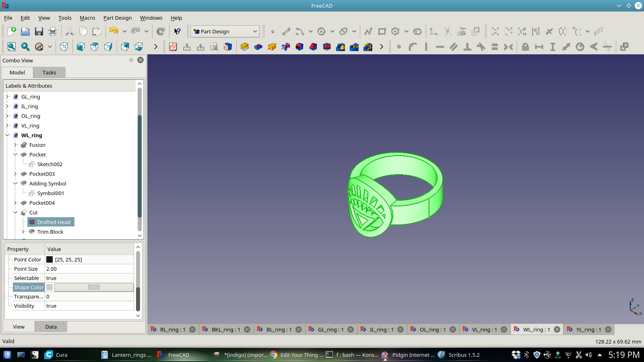This screenshot has height=362, width=644.
Task: Create a new document icon
Action: pyautogui.click(x=12, y=31)
